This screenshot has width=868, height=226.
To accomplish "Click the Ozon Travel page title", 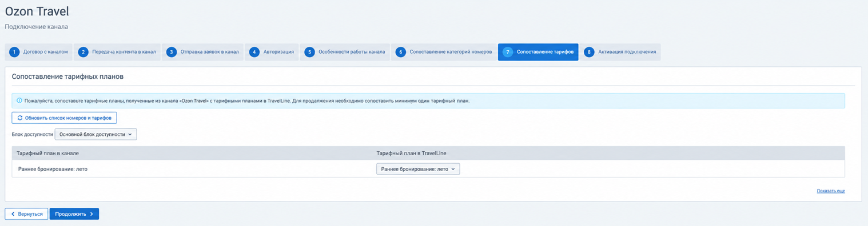I will pos(37,11).
